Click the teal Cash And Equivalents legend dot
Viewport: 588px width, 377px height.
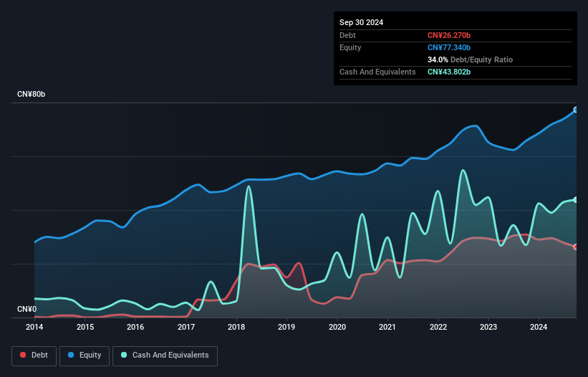click(124, 355)
